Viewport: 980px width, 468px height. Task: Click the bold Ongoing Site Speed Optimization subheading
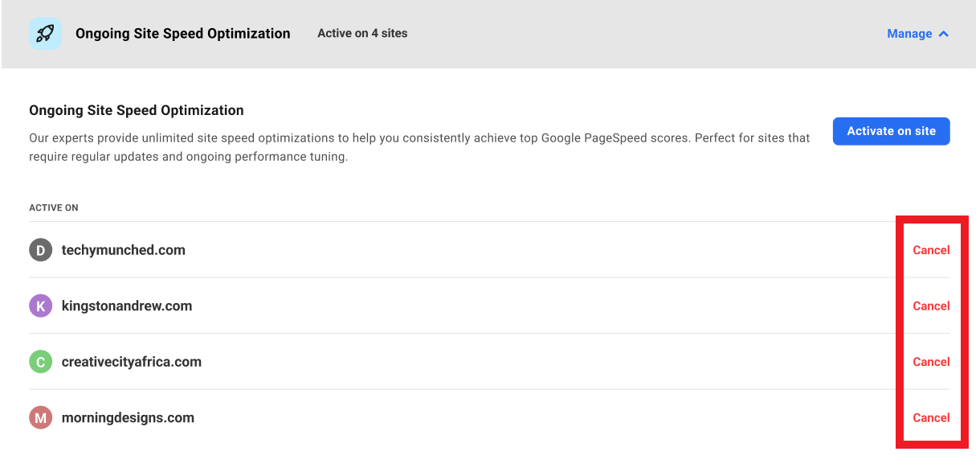137,110
